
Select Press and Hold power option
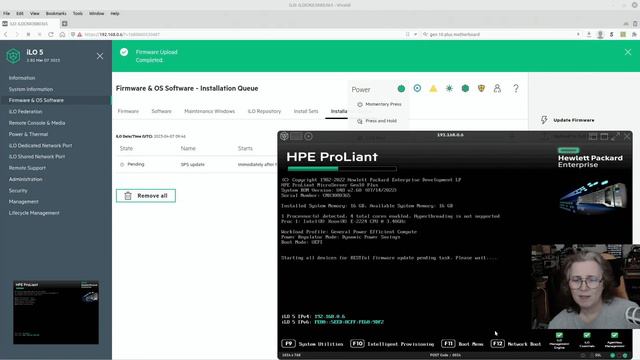(x=377, y=121)
